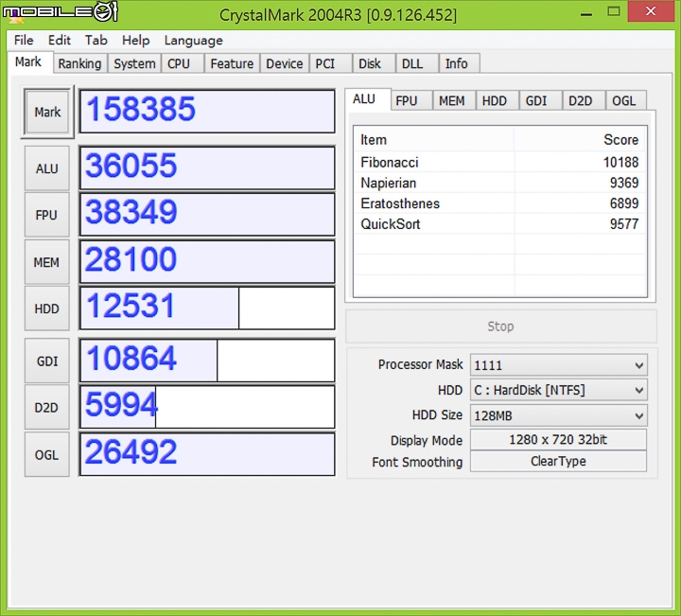
Task: Click the Stop button
Action: [500, 326]
